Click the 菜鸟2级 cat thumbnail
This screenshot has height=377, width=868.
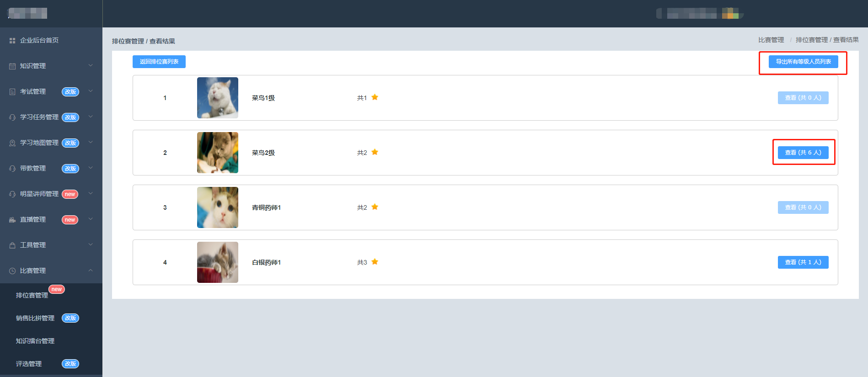(218, 153)
